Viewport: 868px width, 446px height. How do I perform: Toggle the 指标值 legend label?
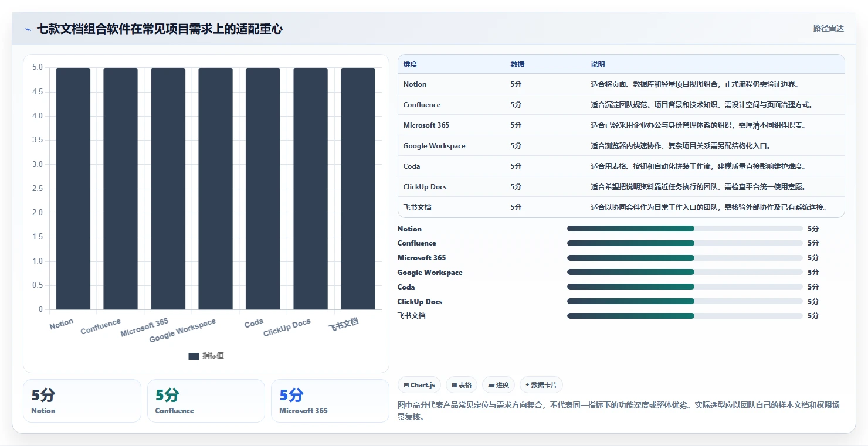(x=213, y=356)
